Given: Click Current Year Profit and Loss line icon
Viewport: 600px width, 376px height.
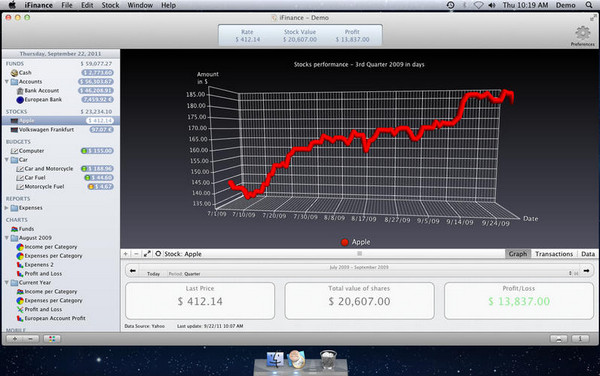Looking at the screenshot, I should 20,309.
